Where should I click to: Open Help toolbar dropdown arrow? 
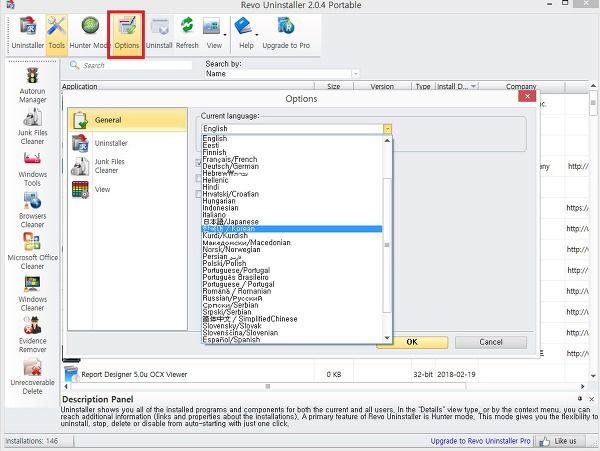pos(257,35)
